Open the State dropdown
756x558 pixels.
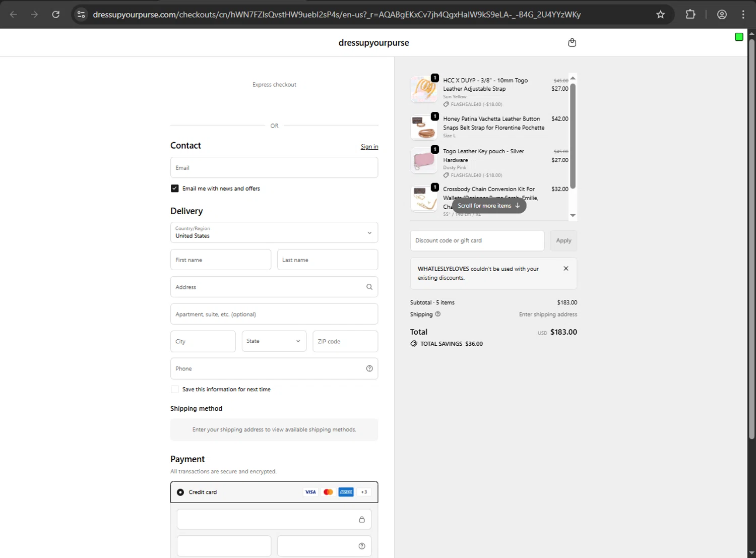[274, 341]
